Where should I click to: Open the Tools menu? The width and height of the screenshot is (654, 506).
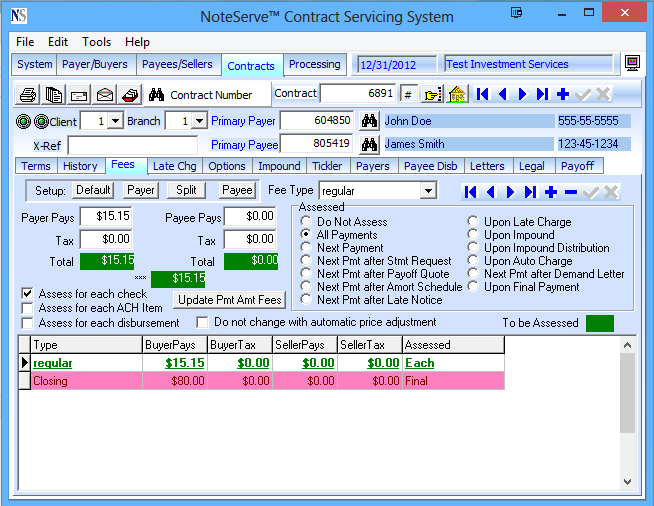[x=97, y=42]
